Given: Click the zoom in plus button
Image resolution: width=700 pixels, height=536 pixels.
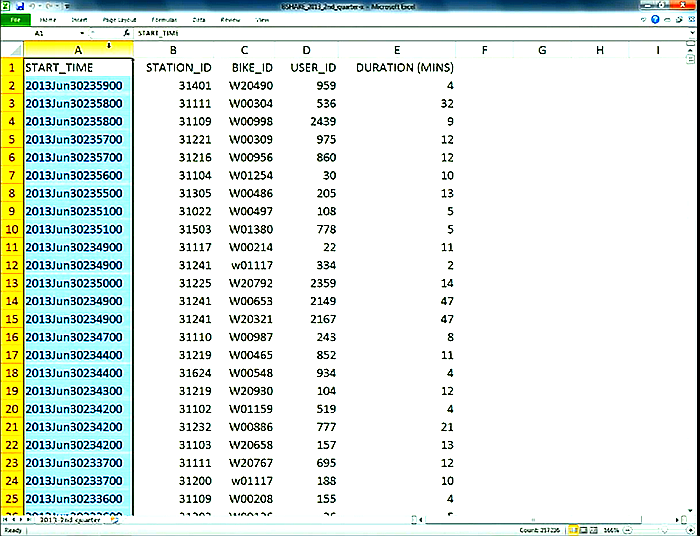Looking at the screenshot, I should pyautogui.click(x=691, y=531).
